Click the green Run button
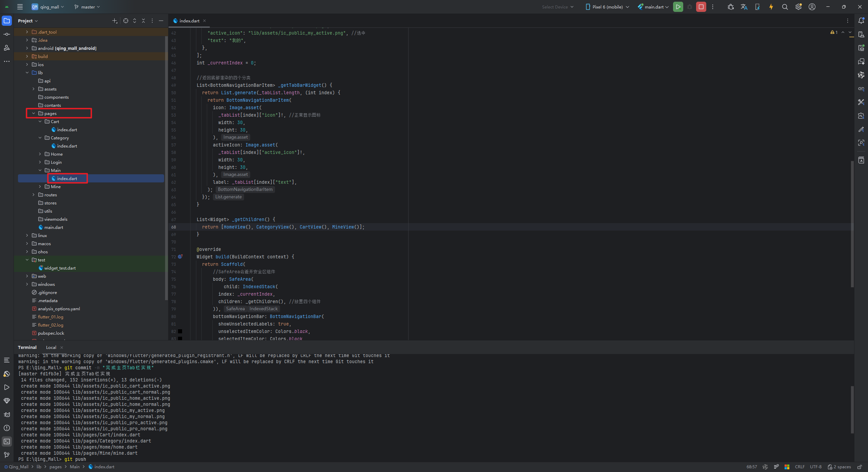Screen dimensions: 868x472 [678, 7]
